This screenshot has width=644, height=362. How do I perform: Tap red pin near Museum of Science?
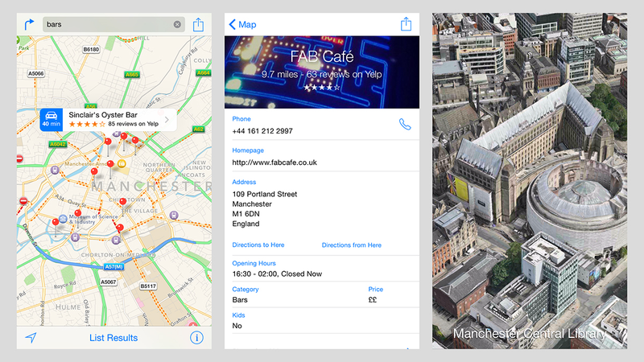tap(77, 213)
